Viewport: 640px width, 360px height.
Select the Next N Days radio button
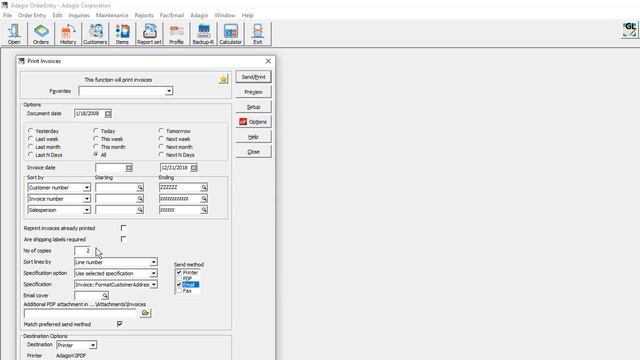click(161, 155)
